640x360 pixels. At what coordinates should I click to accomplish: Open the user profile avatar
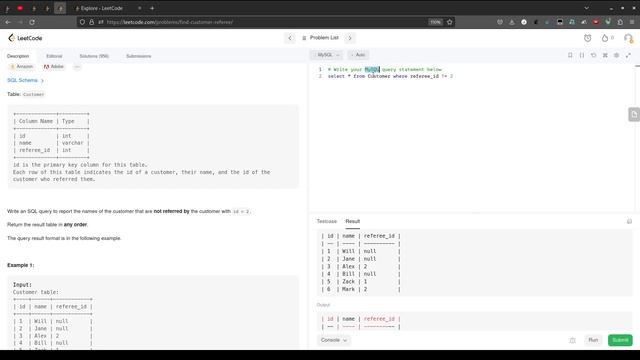coord(628,38)
